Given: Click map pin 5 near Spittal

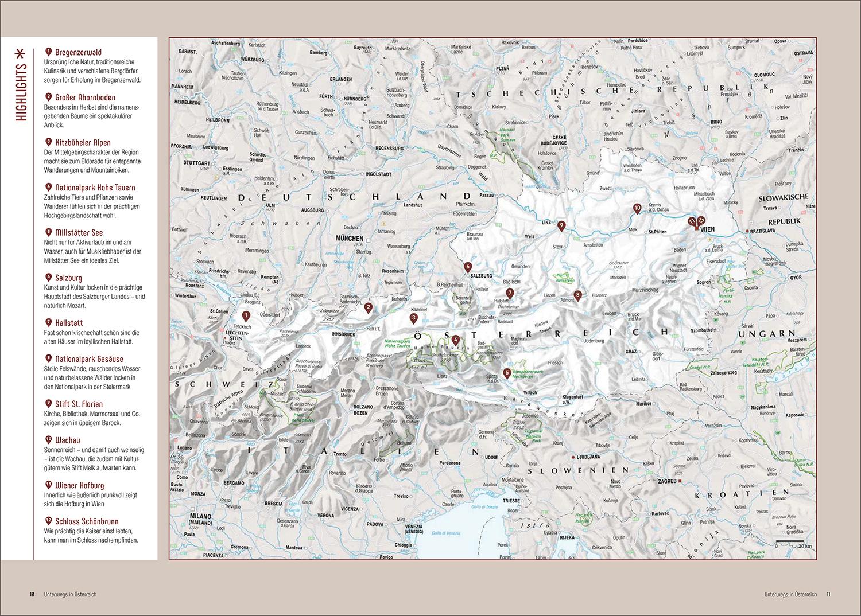Looking at the screenshot, I should (506, 373).
